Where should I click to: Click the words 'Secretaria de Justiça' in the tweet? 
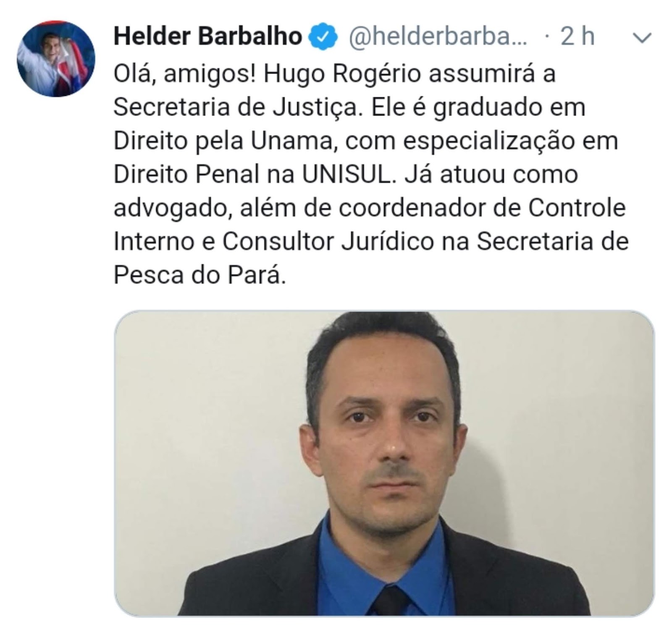pos(237,107)
